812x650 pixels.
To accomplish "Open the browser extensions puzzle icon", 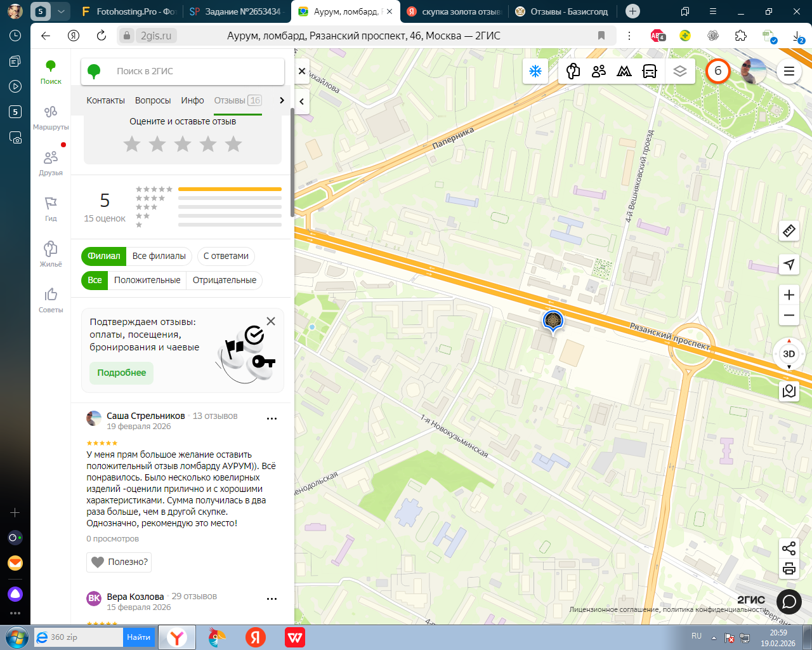I will click(x=741, y=36).
